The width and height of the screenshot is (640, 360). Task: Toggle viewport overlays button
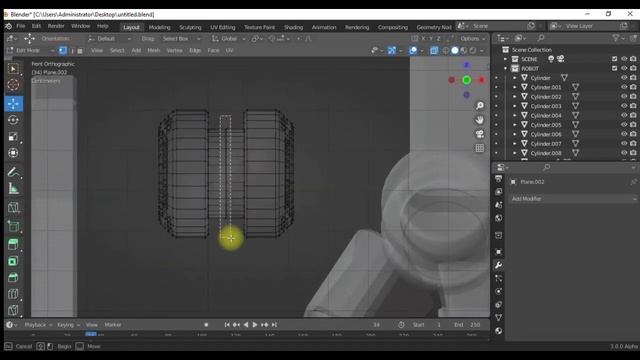(413, 51)
